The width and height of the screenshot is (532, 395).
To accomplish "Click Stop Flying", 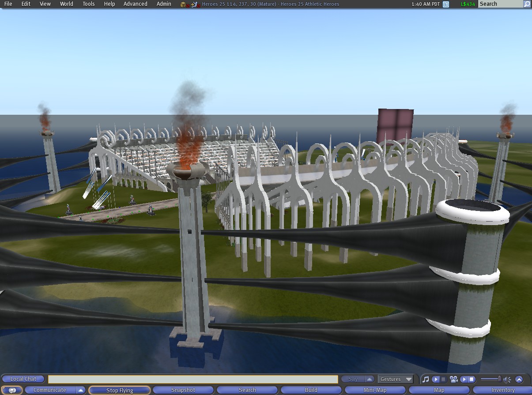I will pos(120,390).
